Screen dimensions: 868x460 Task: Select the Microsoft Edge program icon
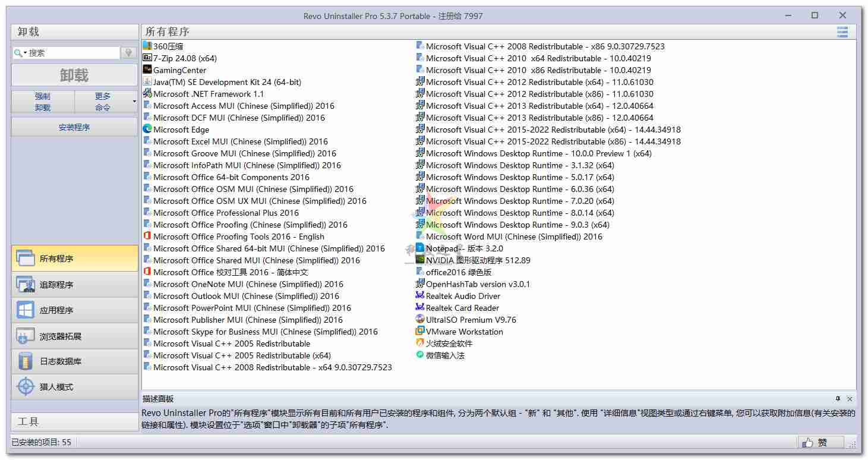coord(147,130)
